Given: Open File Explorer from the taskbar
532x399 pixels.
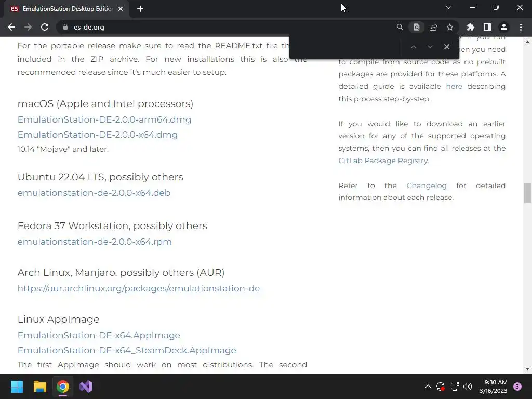Looking at the screenshot, I should (39, 387).
